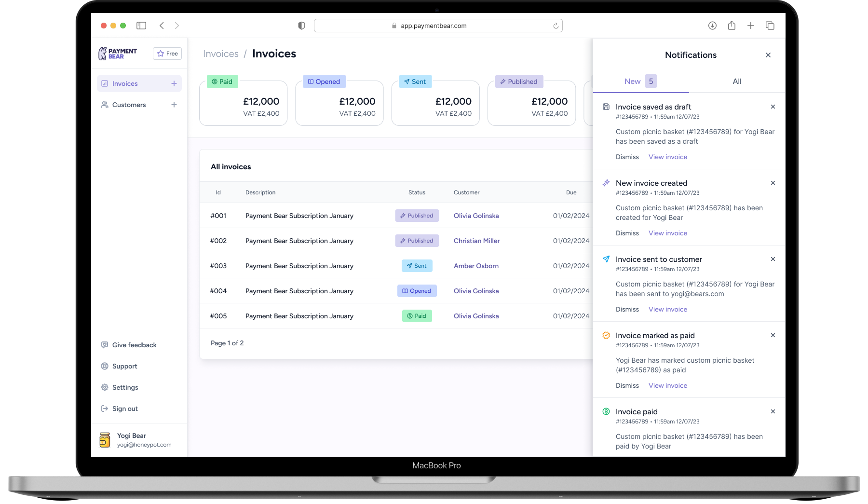Viewport: 868px width, 504px height.
Task: Open customer Amber Osborn
Action: point(476,266)
